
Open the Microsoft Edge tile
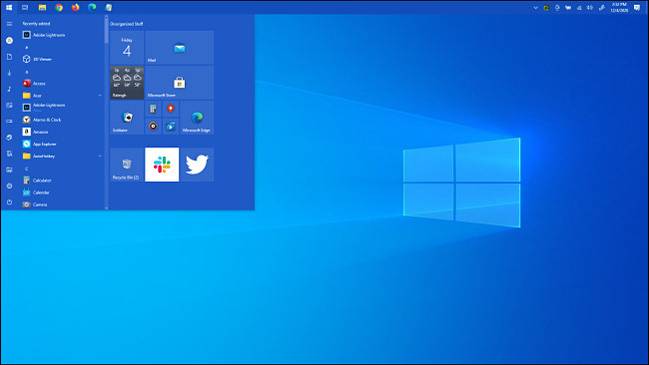coord(197,118)
